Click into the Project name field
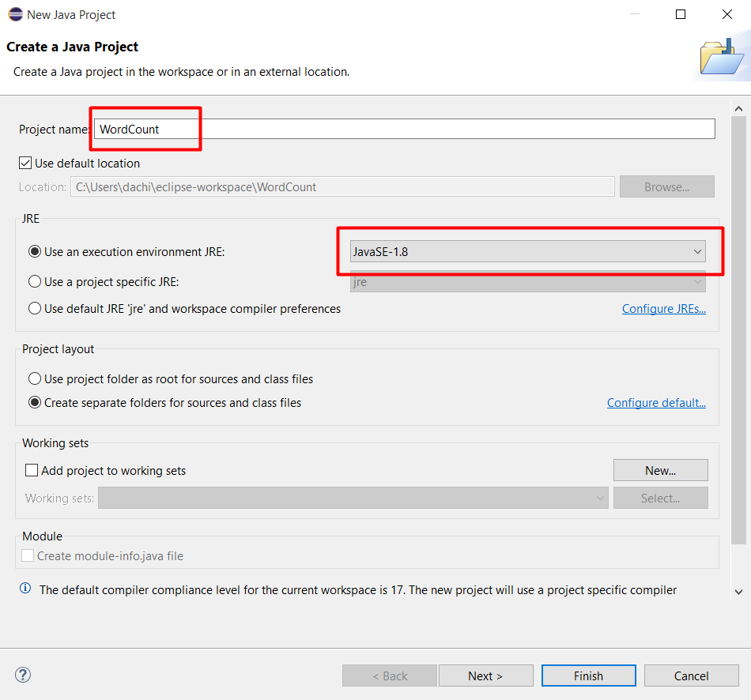 [404, 129]
